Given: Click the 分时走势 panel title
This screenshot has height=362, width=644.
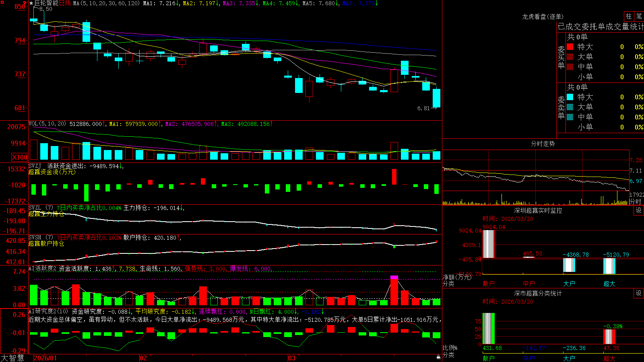Looking at the screenshot, I should click(x=543, y=144).
